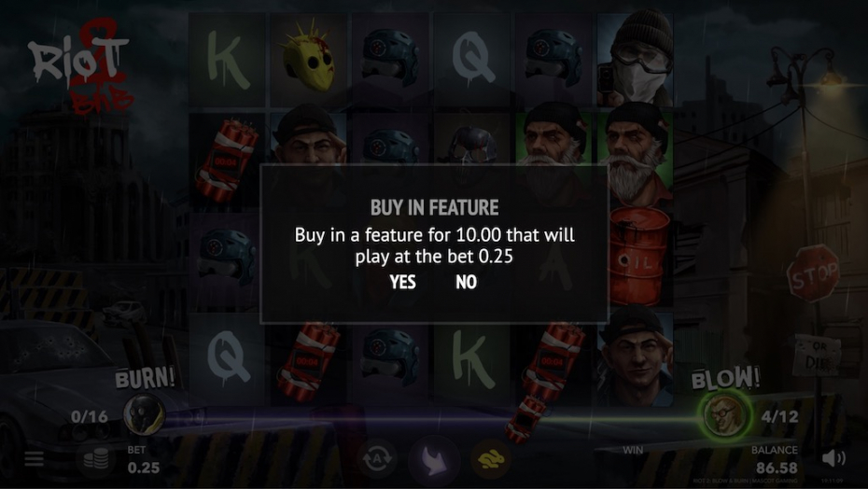This screenshot has height=489, width=868.
Task: Click the 0/16 Burn progress counter
Action: [89, 416]
